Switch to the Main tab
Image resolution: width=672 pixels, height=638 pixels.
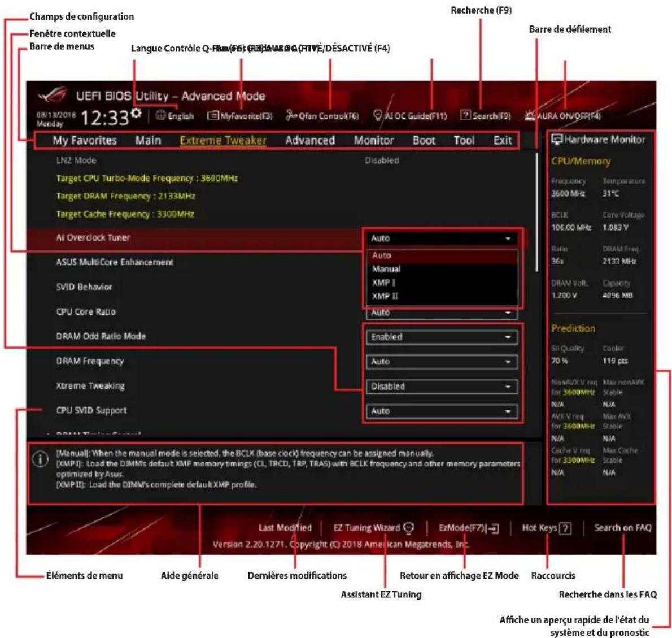[x=149, y=140]
